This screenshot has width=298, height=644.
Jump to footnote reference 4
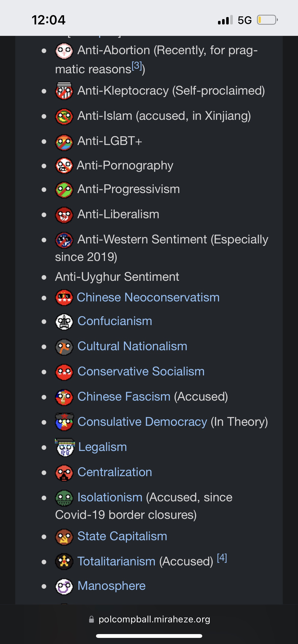(222, 558)
